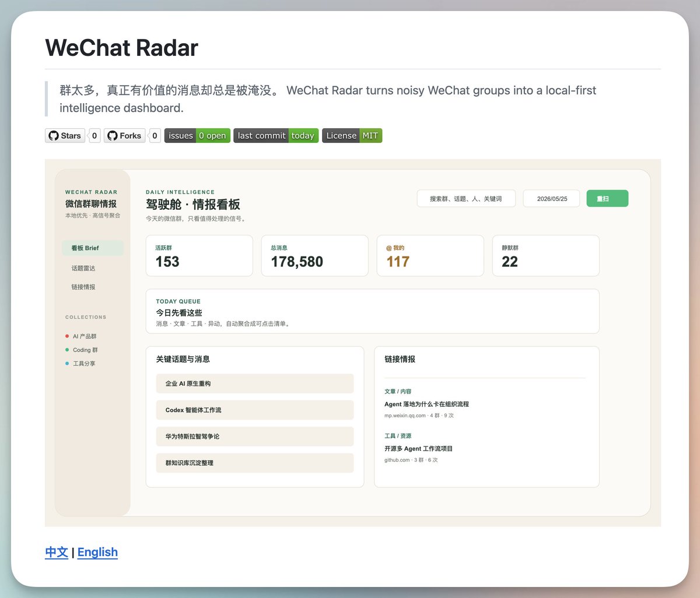
Task: Click the green dot beside Coding 群
Action: (67, 350)
